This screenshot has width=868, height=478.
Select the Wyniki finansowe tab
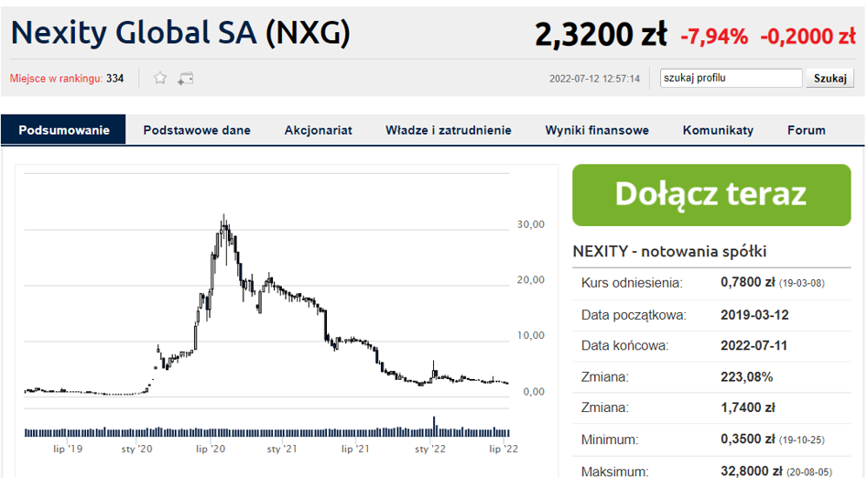pos(597,130)
